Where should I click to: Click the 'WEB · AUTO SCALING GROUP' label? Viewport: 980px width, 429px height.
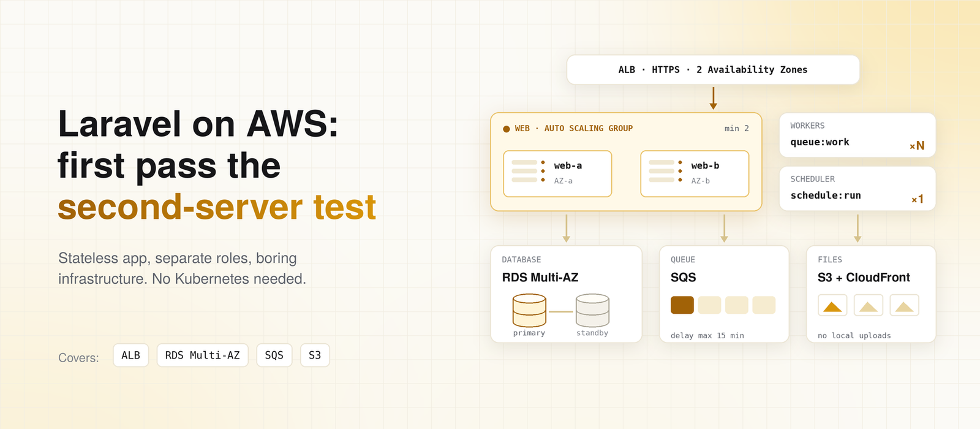(x=574, y=129)
